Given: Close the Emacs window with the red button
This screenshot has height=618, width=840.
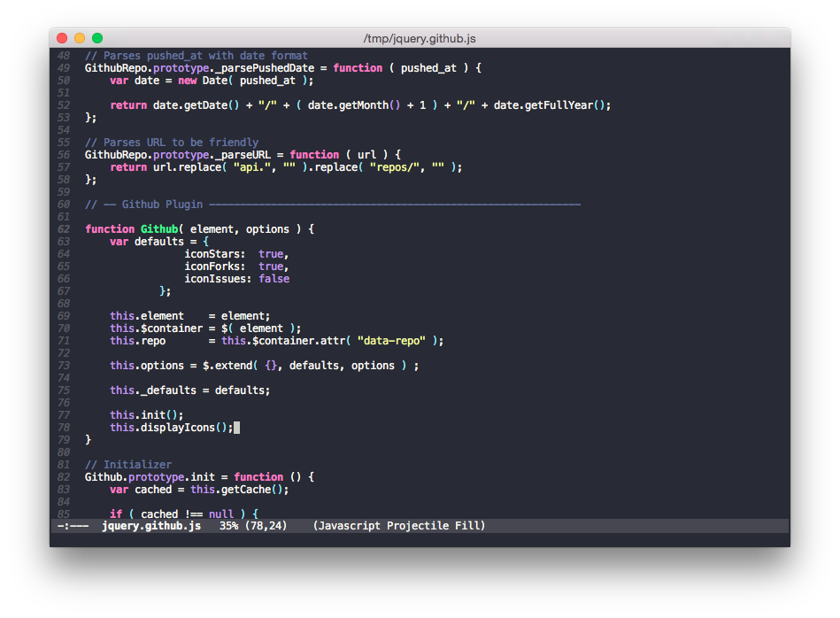Looking at the screenshot, I should click(x=62, y=38).
